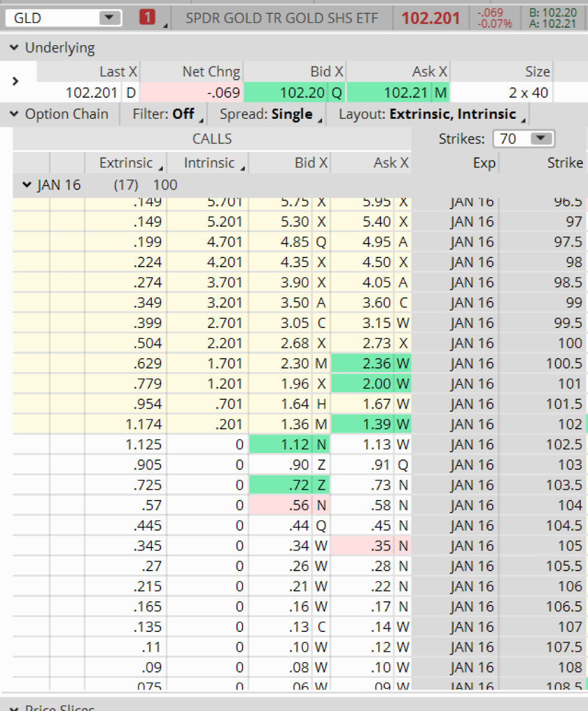Click the calls Bid X column header
Image resolution: width=588 pixels, height=711 pixels.
coord(290,163)
